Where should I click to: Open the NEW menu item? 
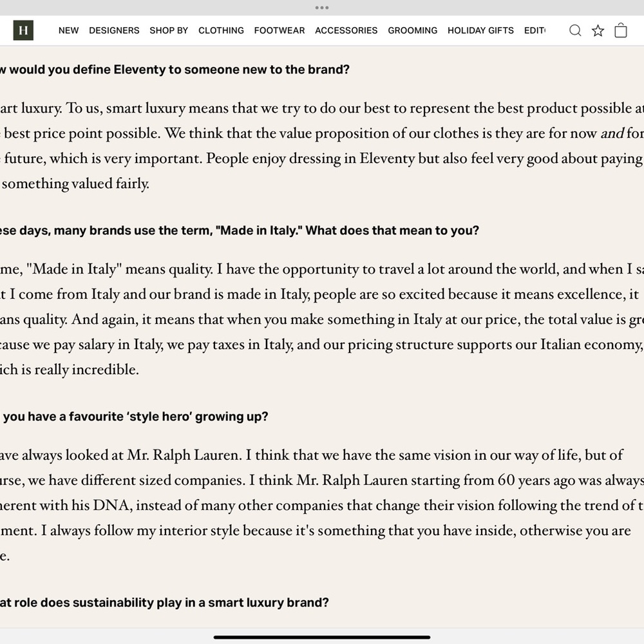pyautogui.click(x=69, y=30)
